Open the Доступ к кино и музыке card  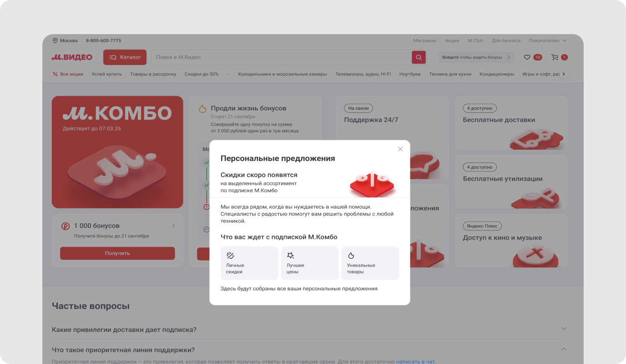click(511, 240)
